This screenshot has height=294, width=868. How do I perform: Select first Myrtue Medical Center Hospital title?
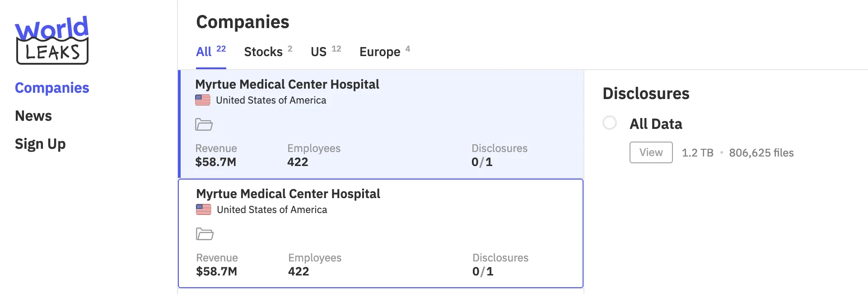click(x=287, y=84)
